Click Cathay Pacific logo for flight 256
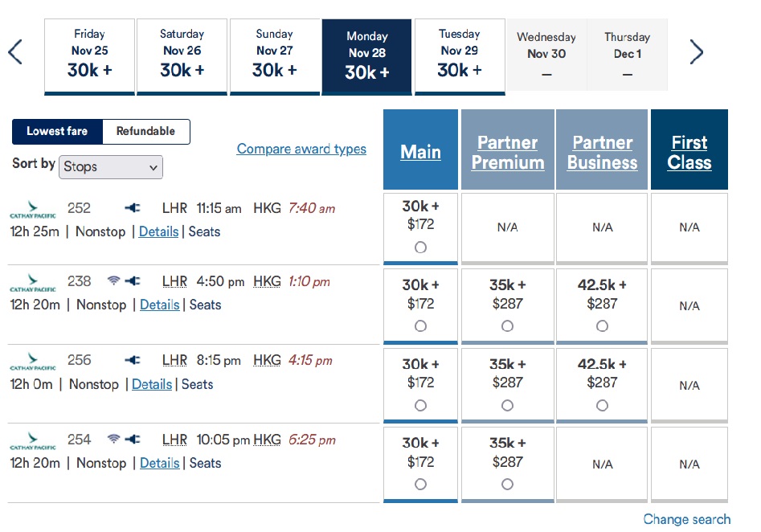 coord(33,361)
